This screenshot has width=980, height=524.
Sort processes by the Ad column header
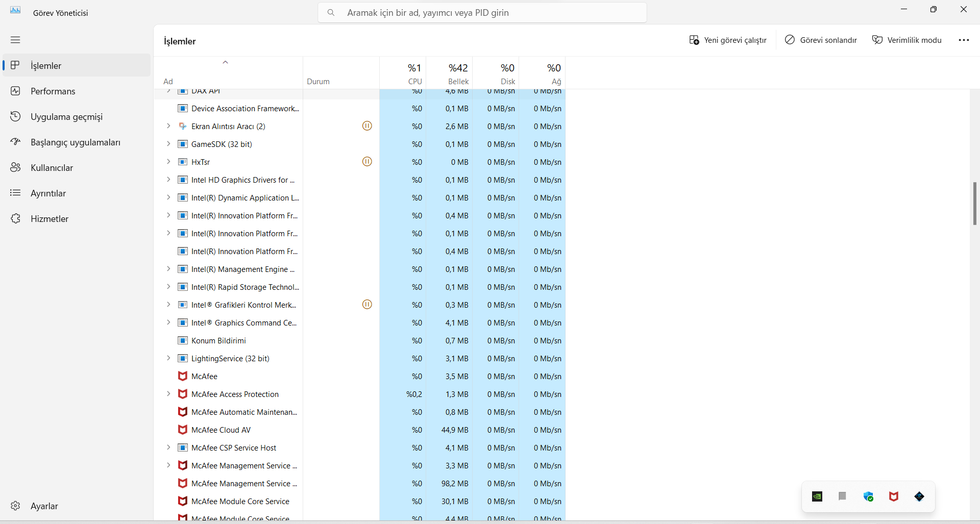point(228,72)
